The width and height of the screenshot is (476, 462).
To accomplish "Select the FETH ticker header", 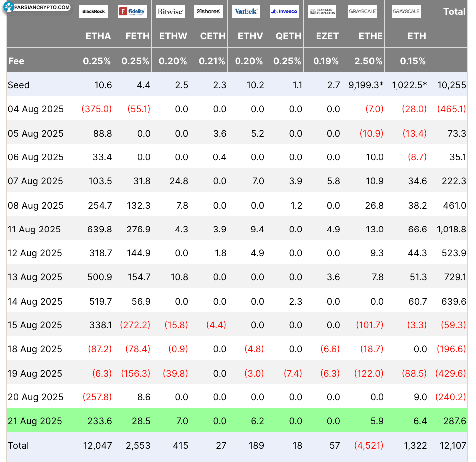I will click(137, 36).
